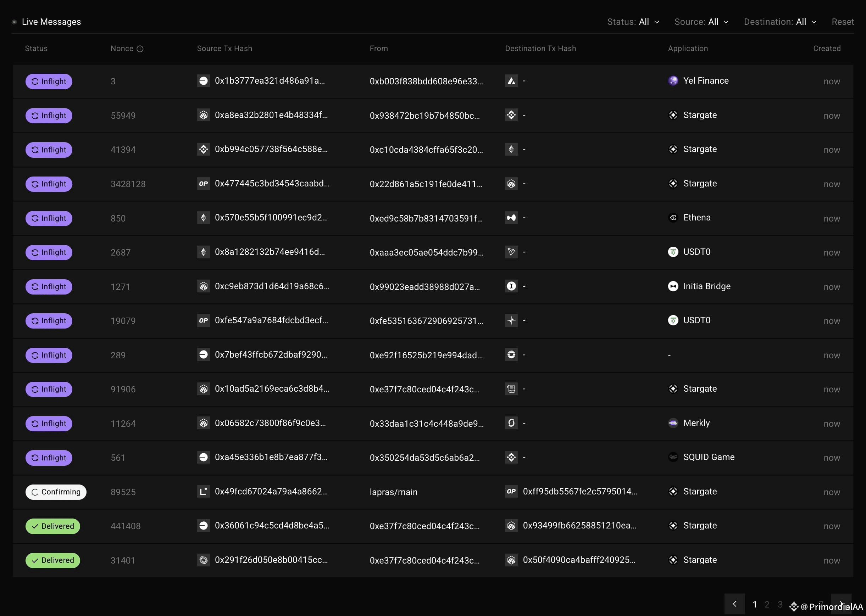Click the Destination Tx Hash column header
Image resolution: width=866 pixels, height=616 pixels.
point(540,49)
